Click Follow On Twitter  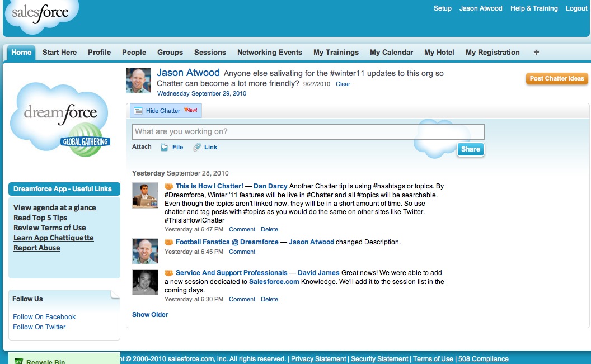point(39,327)
